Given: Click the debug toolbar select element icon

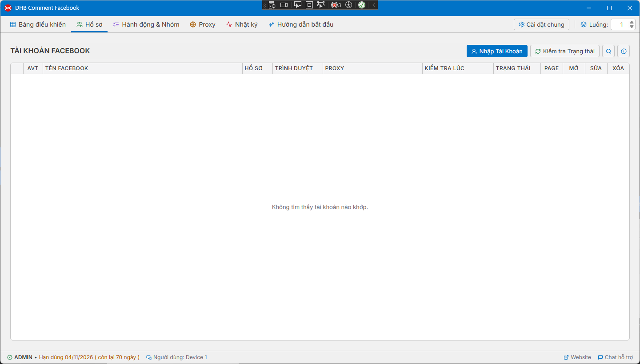Looking at the screenshot, I should 298,5.
